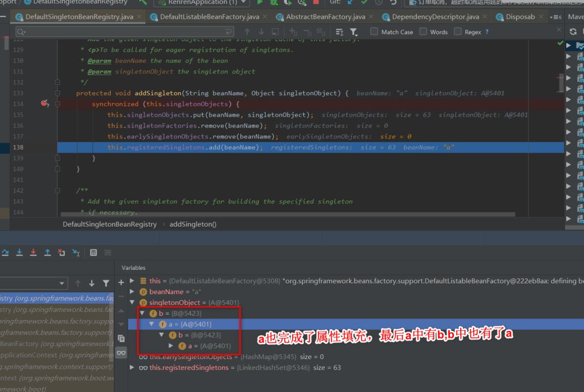Enable the Match Case checkbox
This screenshot has height=392, width=584.
374,31
